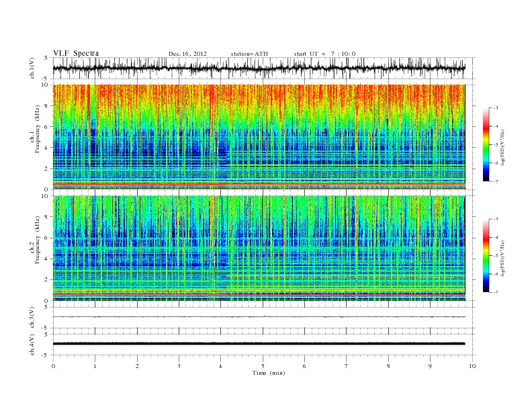532x411 pixels.
Task: Click the time axis tick label "8"
Action: click(388, 366)
